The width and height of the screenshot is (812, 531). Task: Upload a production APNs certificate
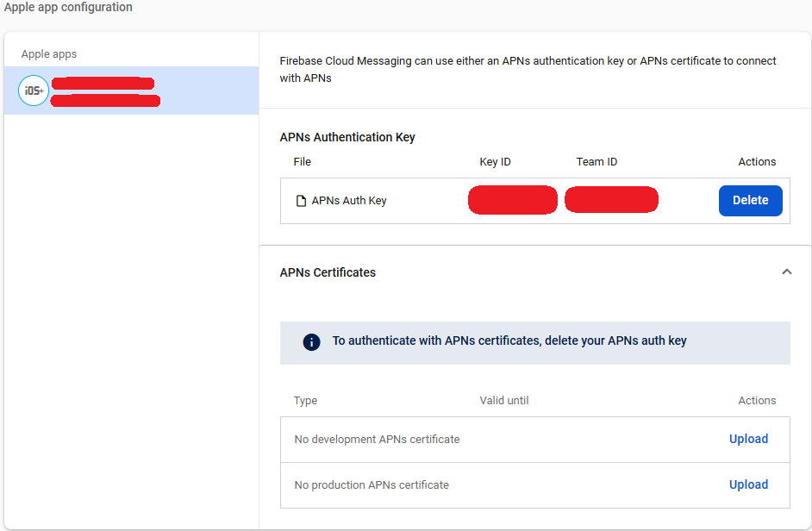tap(748, 484)
